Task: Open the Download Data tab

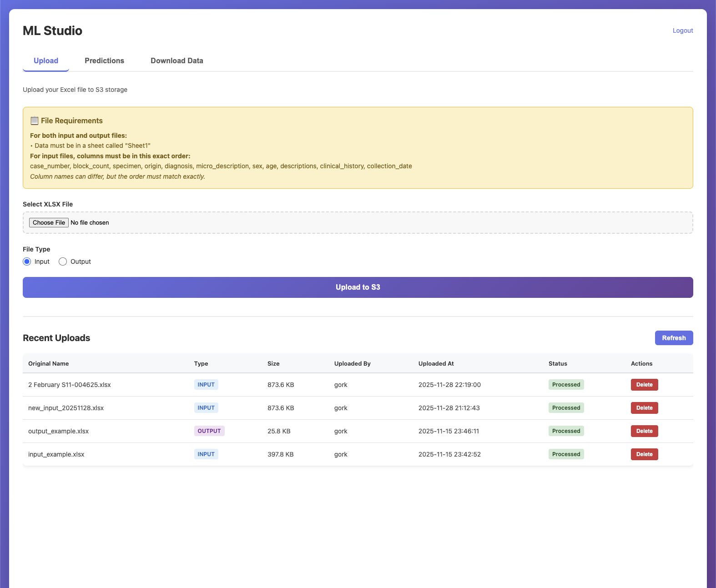Action: point(177,61)
